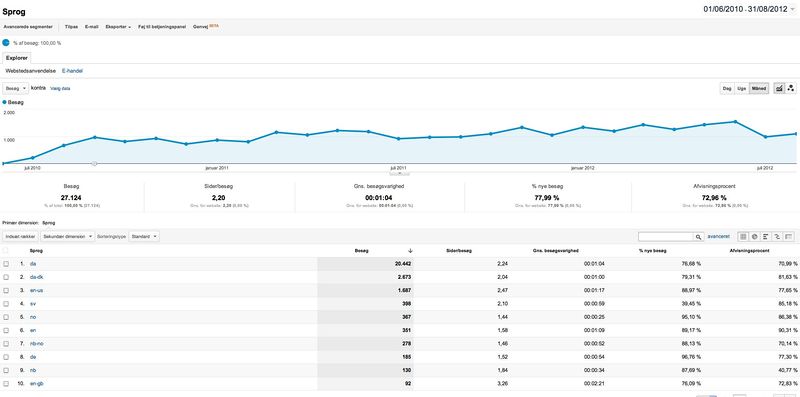Click the blue segment circle icon

[6, 43]
